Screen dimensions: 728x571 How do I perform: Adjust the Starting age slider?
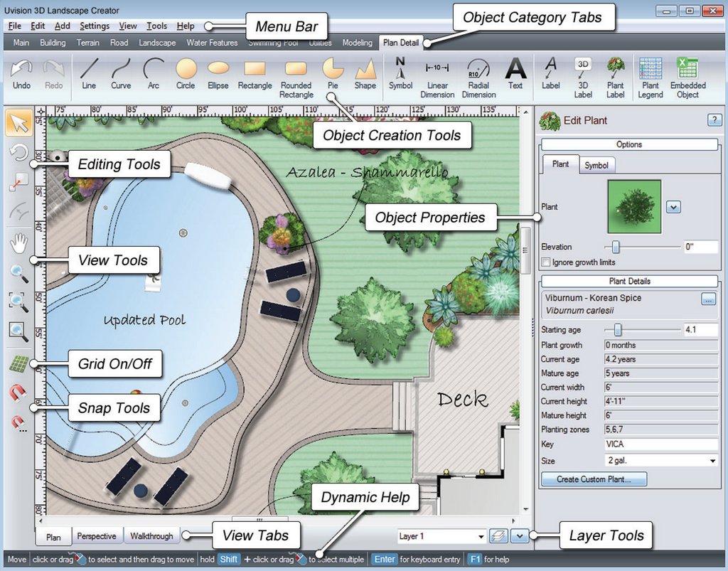(618, 330)
